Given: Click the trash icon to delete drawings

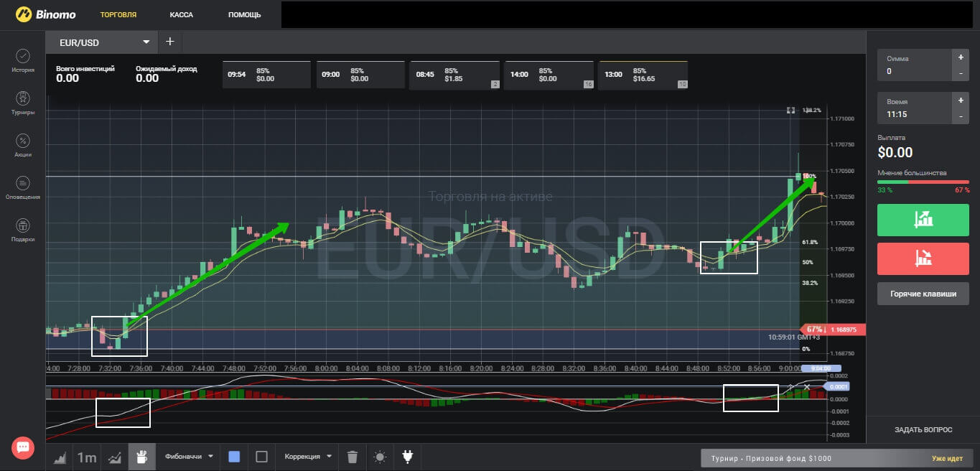Looking at the screenshot, I should (x=352, y=457).
